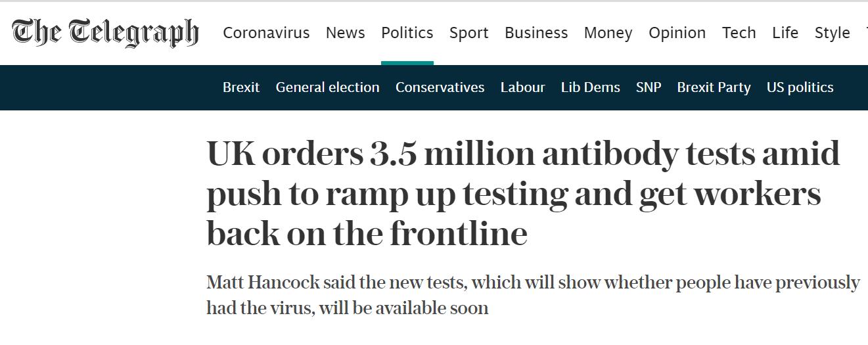This screenshot has width=868, height=345.
Task: Open the Money section
Action: [x=608, y=33]
